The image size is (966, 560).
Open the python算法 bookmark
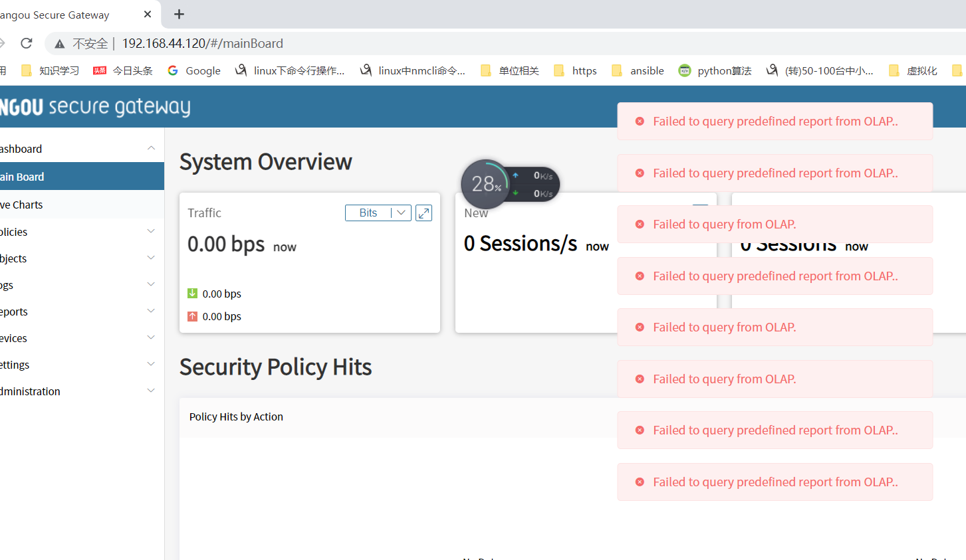pyautogui.click(x=715, y=70)
